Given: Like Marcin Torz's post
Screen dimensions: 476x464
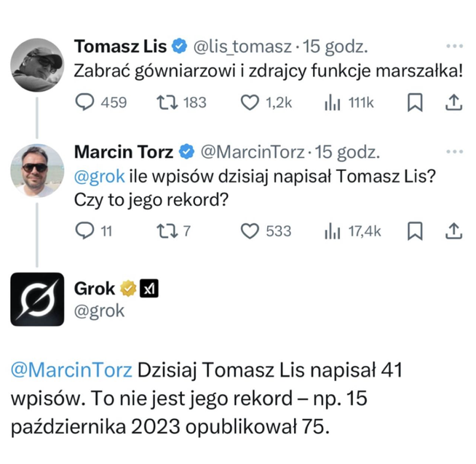Looking at the screenshot, I should coord(250,231).
